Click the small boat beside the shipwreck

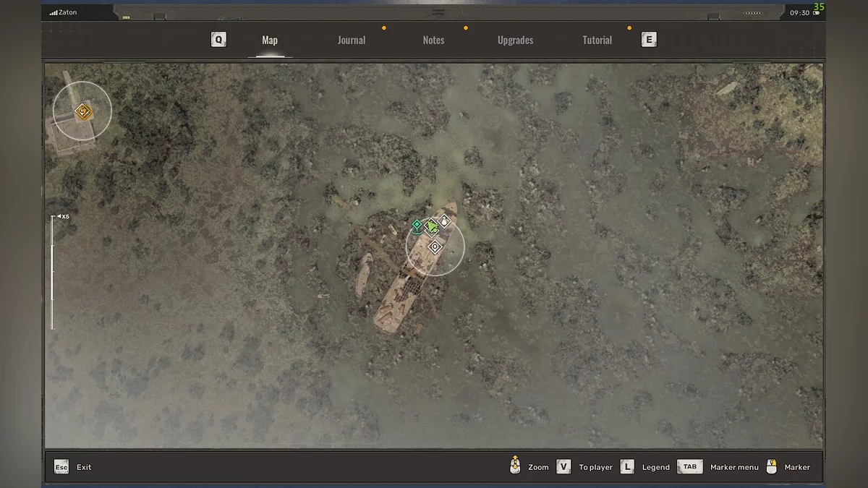tap(363, 275)
